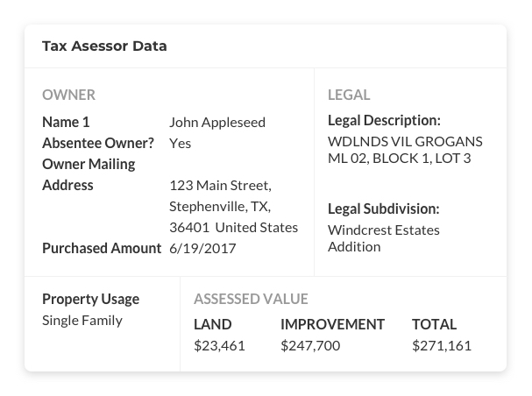Image resolution: width=532 pixels, height=396 pixels.
Task: Click the Property Usage label
Action: (90, 299)
